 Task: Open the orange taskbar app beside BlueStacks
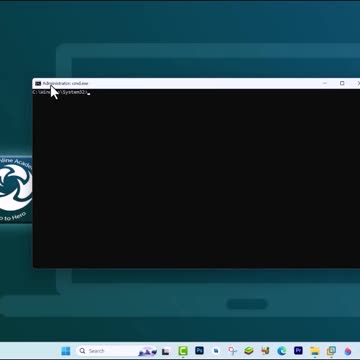(265, 351)
